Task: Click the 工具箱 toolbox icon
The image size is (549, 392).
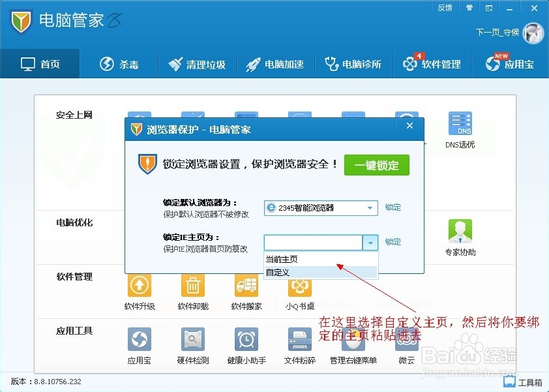Action: (x=523, y=382)
